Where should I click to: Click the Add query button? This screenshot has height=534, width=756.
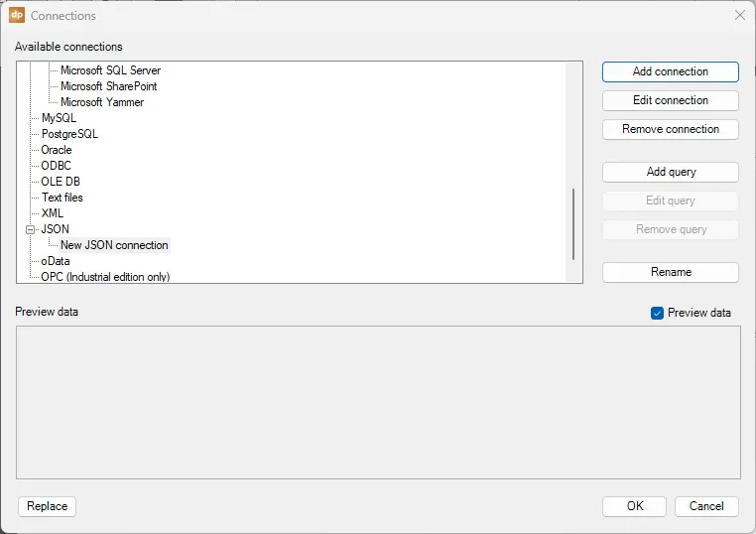click(x=670, y=173)
